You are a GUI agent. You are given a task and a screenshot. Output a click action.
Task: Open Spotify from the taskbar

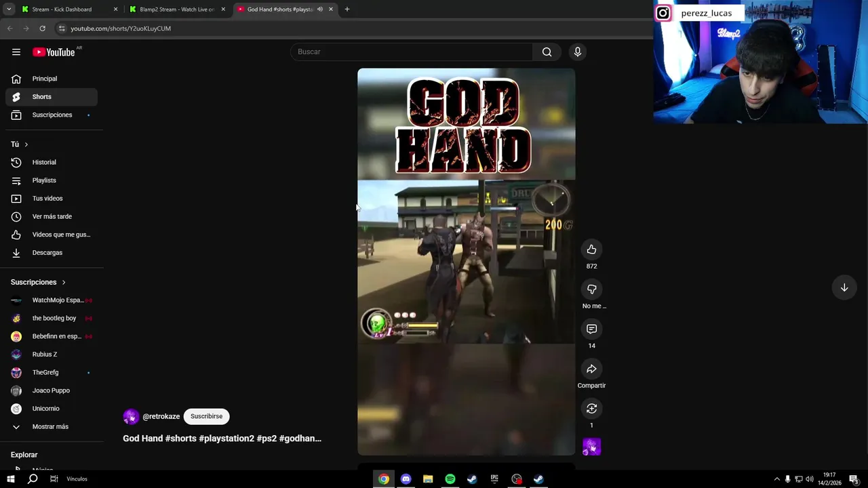coord(450,479)
